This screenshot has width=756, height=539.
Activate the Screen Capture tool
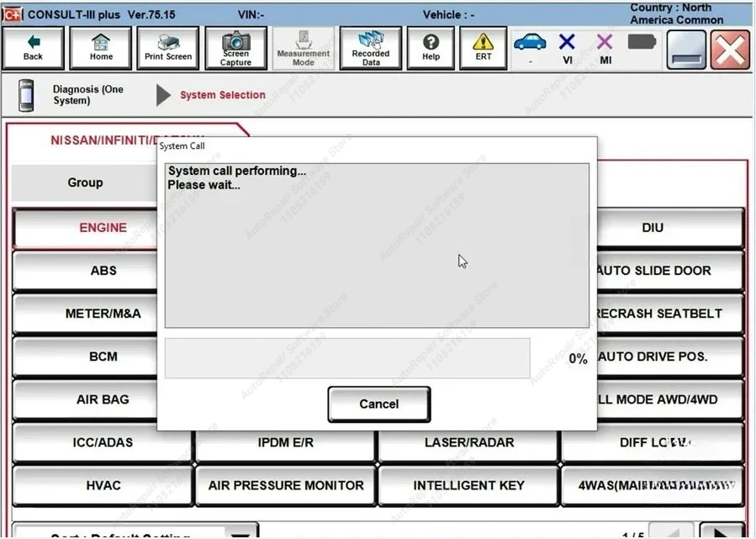(x=235, y=48)
